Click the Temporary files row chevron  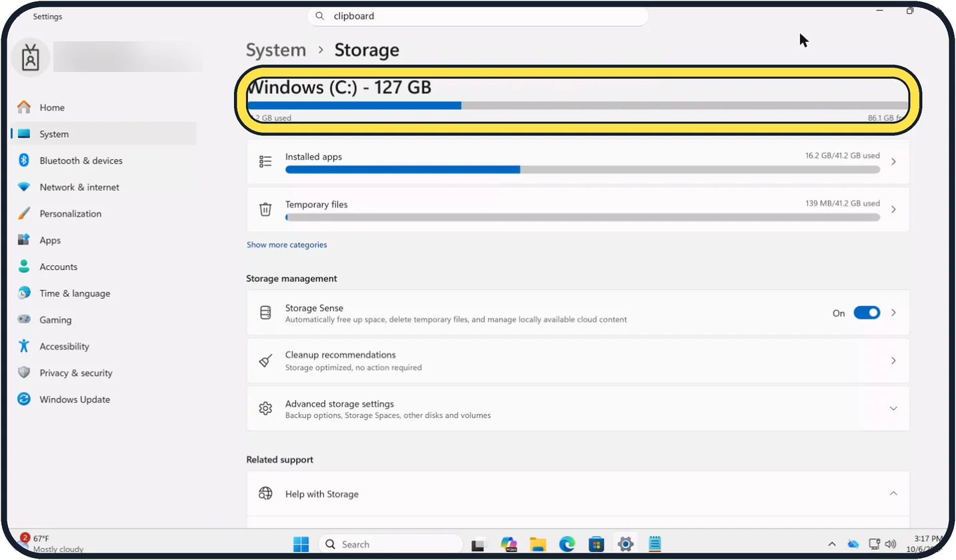pos(893,209)
